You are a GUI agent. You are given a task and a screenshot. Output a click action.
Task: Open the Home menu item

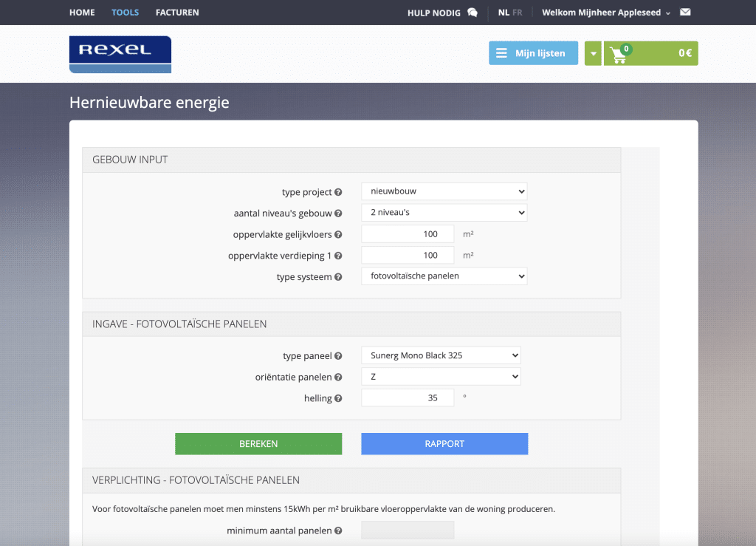point(82,13)
